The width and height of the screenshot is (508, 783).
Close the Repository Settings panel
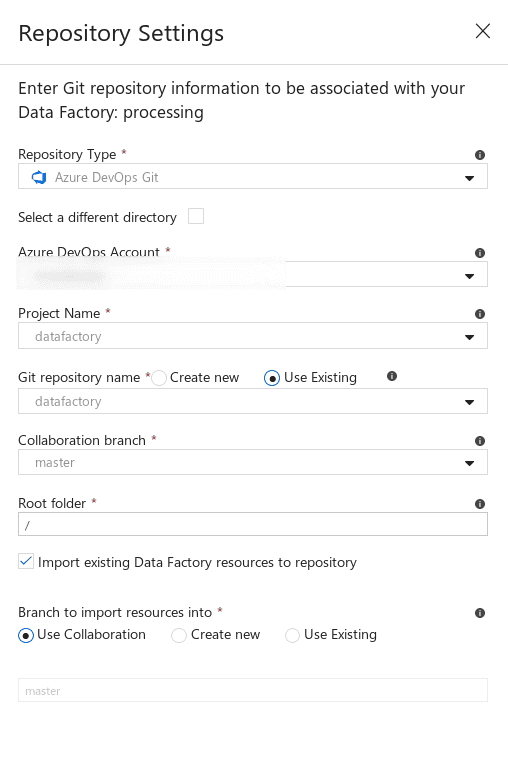pyautogui.click(x=483, y=31)
